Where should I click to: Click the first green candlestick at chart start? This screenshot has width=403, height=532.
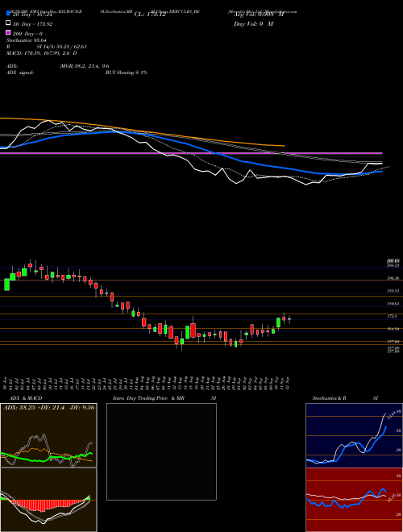[6, 285]
